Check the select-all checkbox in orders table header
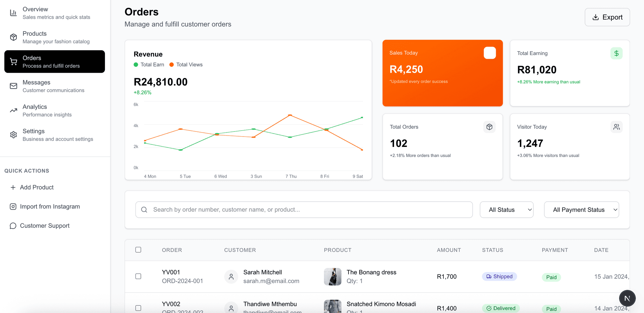 pyautogui.click(x=138, y=250)
